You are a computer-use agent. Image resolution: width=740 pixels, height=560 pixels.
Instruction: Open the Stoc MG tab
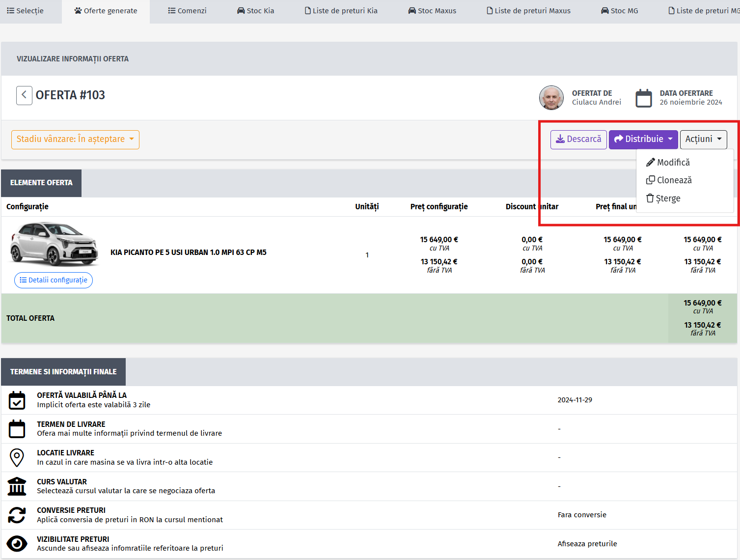coord(620,11)
